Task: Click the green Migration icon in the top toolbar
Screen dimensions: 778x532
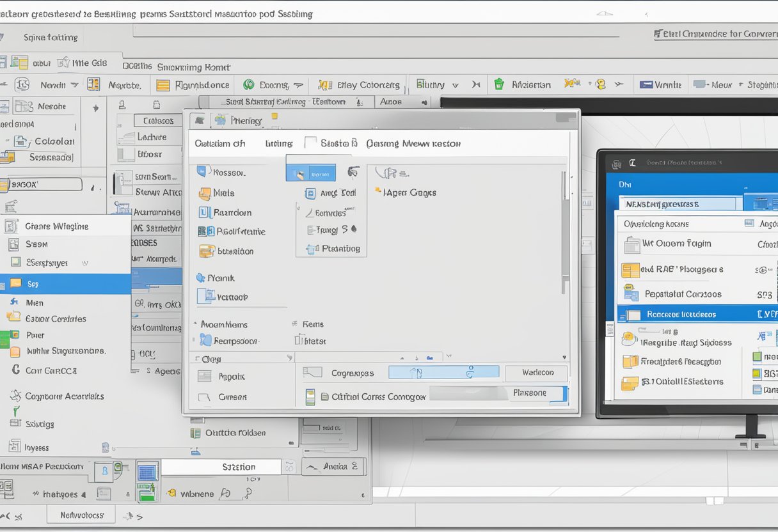Action: pos(498,84)
